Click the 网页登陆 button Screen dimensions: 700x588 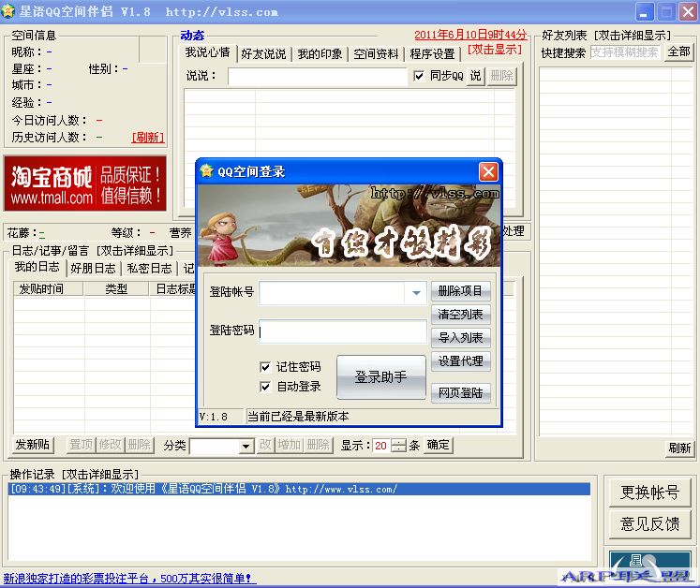pos(460,392)
